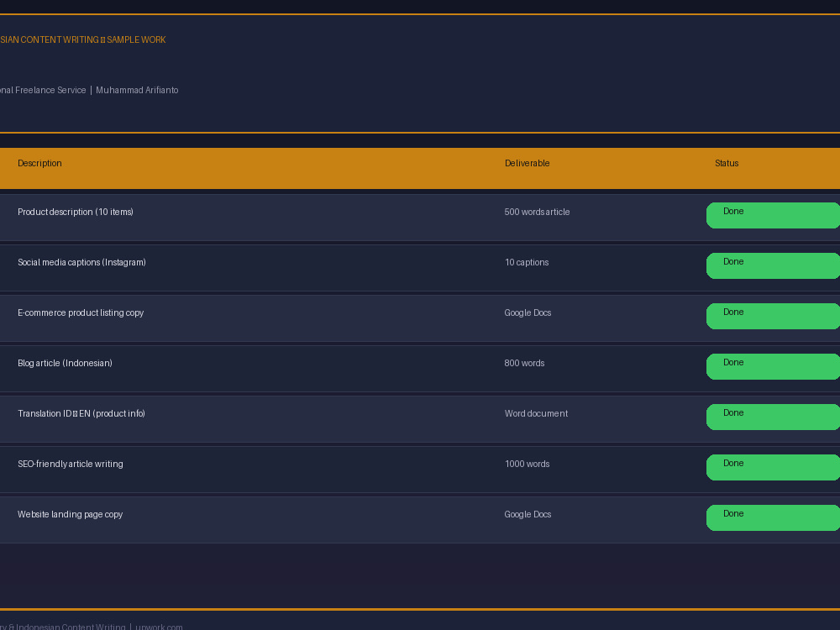
Task: Select 'E-commerce product listing copy' text
Action: pos(81,312)
